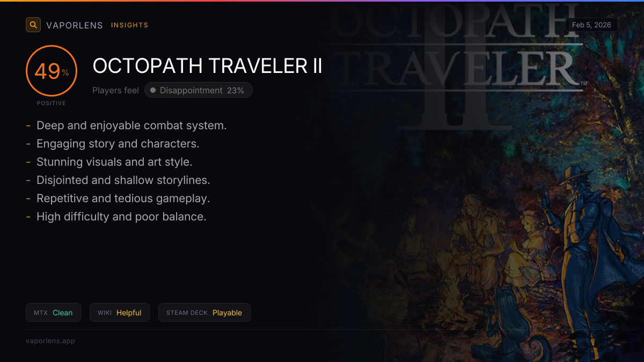Image resolution: width=644 pixels, height=362 pixels.
Task: Open the vaporlens.app footer link
Action: click(x=50, y=341)
